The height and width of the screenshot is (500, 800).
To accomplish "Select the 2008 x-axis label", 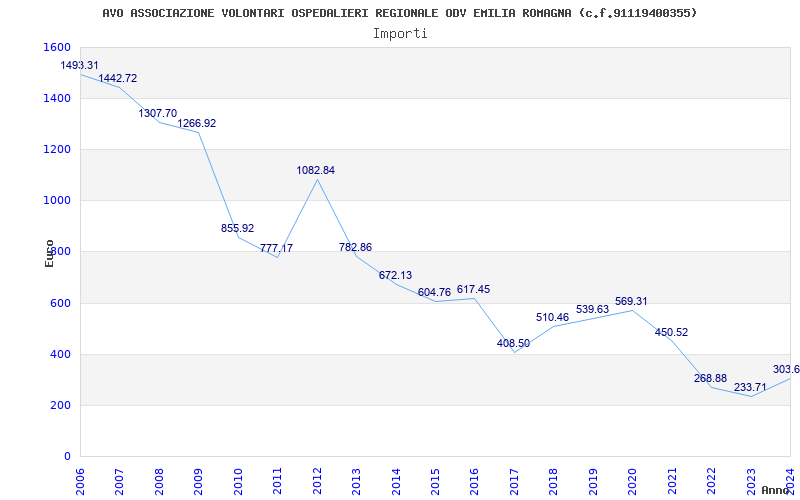I will [159, 480].
